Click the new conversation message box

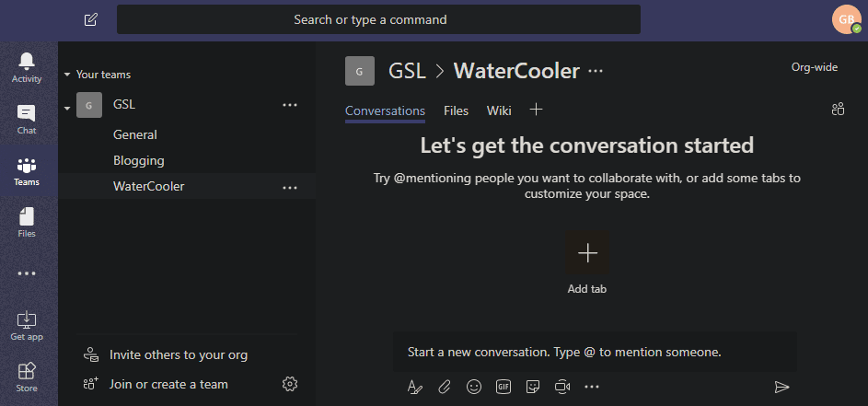pyautogui.click(x=596, y=352)
